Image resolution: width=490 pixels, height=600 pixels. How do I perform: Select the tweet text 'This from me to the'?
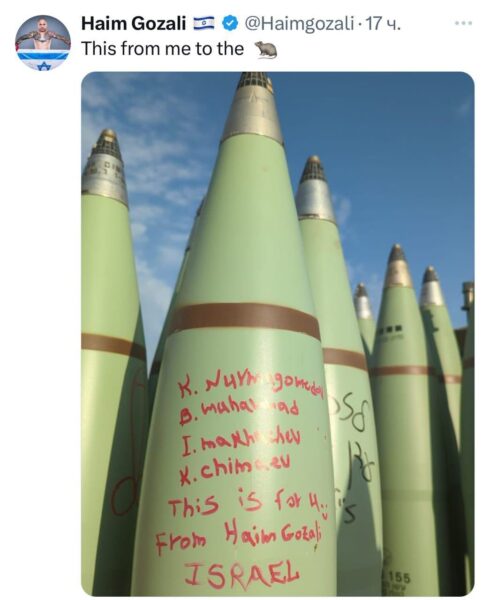click(x=163, y=49)
